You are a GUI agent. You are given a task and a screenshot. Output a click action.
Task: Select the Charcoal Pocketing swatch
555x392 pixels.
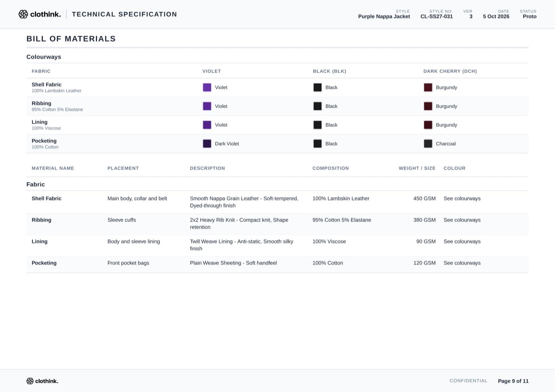(428, 143)
